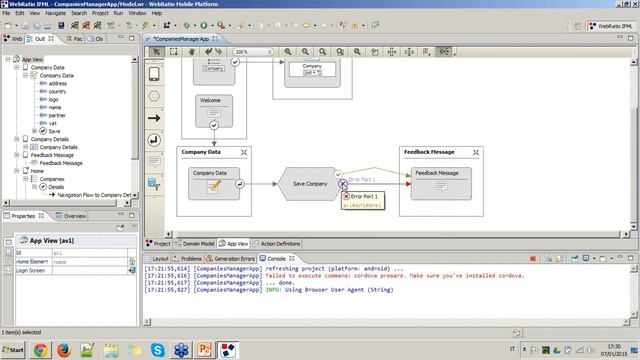The image size is (640, 360).
Task: Pick the list filter component in the palette
Action: (x=154, y=184)
